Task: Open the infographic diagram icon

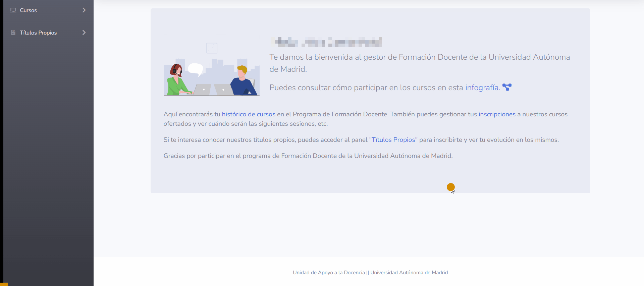Action: (507, 87)
